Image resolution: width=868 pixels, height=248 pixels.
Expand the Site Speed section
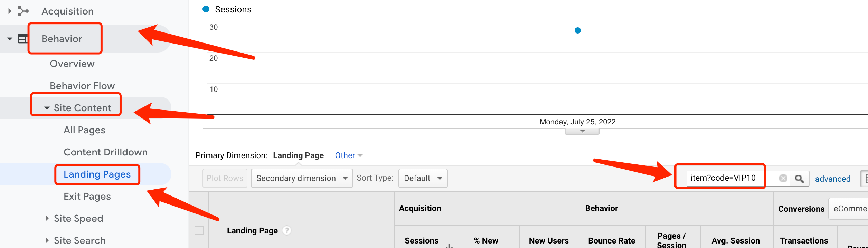click(x=47, y=218)
